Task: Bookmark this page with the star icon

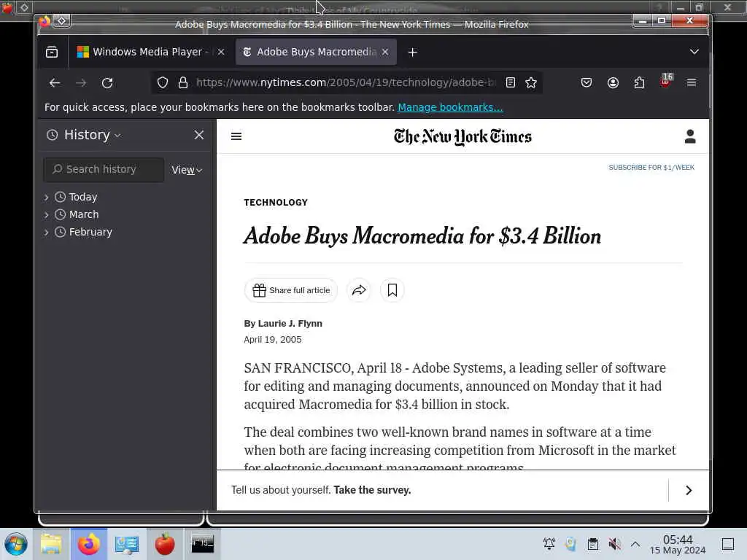Action: pyautogui.click(x=531, y=83)
